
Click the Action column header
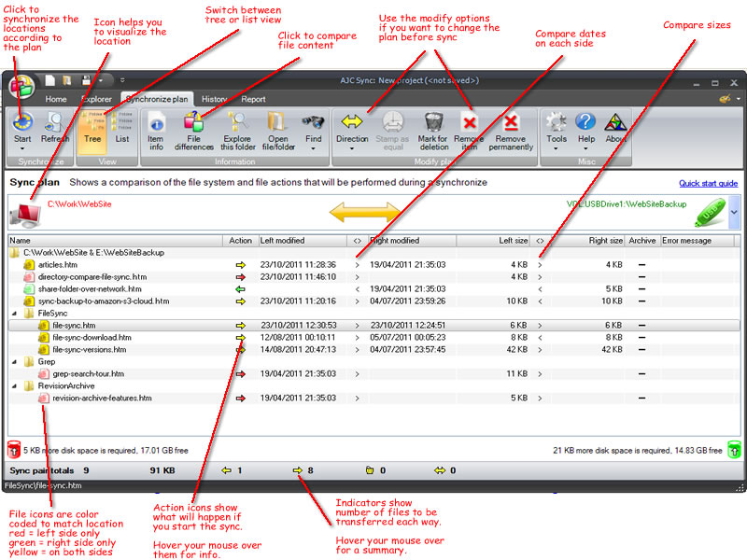pyautogui.click(x=240, y=241)
